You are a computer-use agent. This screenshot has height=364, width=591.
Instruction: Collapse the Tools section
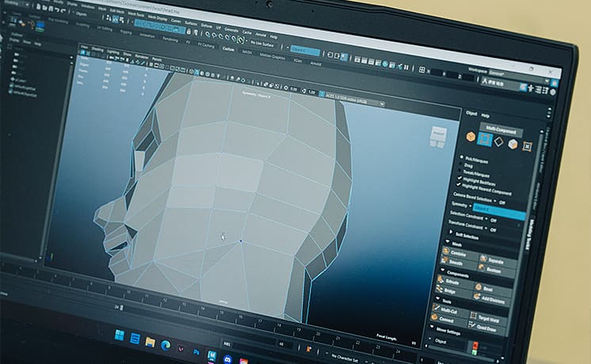click(x=437, y=298)
